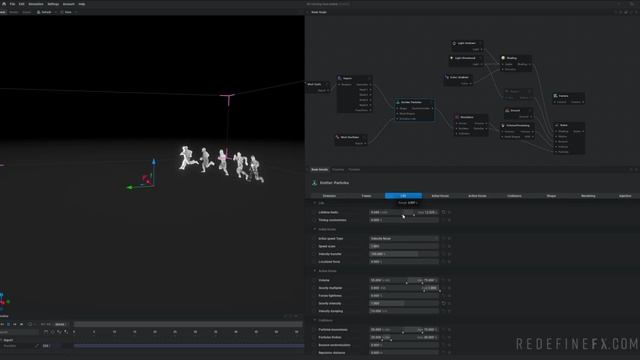Viewport: 640px width, 360px height.
Task: Open the Edit menu
Action: (x=22, y=4)
